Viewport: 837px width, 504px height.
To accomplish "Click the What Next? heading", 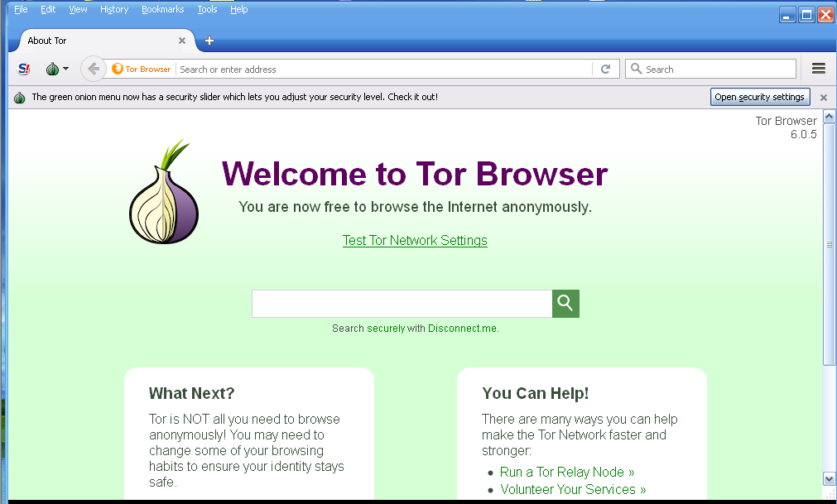I will 191,394.
